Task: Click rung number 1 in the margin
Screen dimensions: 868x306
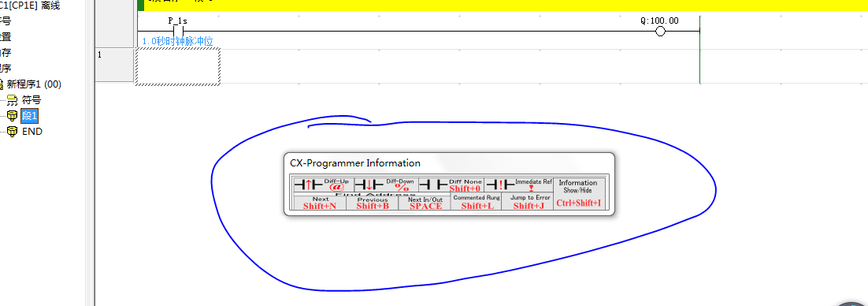Action: pyautogui.click(x=100, y=54)
